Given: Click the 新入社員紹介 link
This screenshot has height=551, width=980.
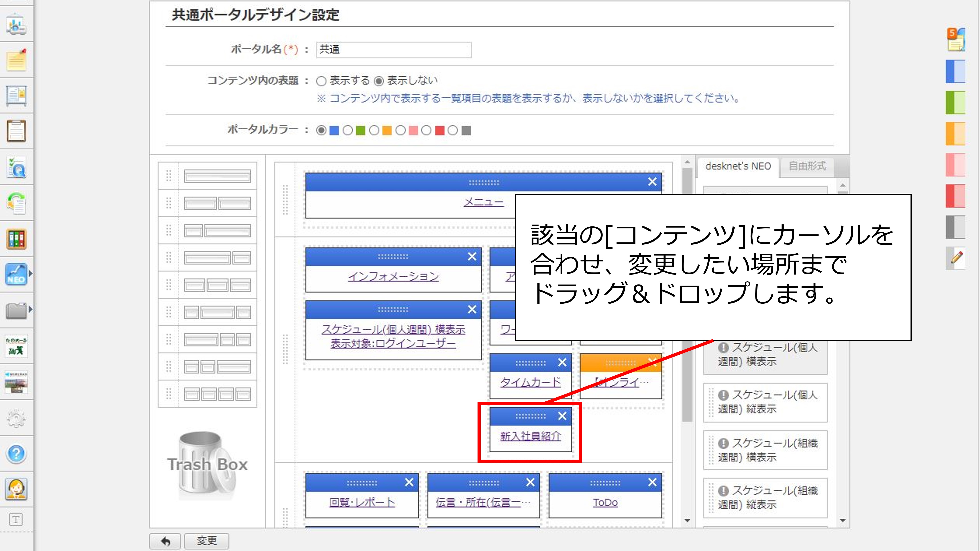Looking at the screenshot, I should [x=530, y=436].
